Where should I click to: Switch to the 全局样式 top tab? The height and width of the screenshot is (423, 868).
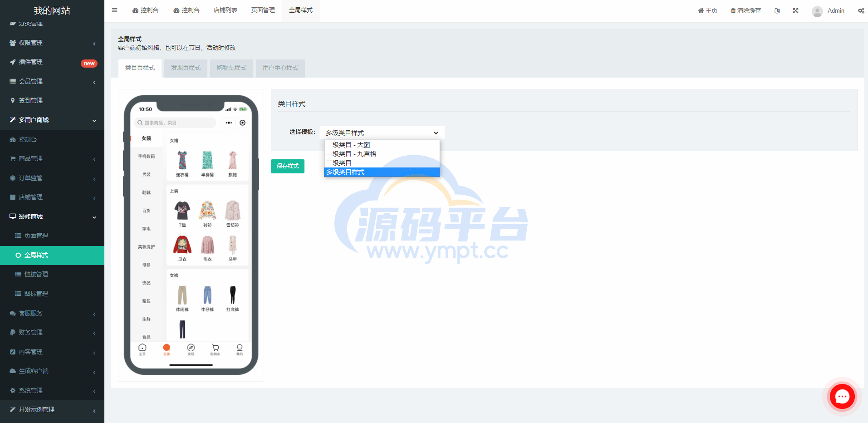click(301, 10)
